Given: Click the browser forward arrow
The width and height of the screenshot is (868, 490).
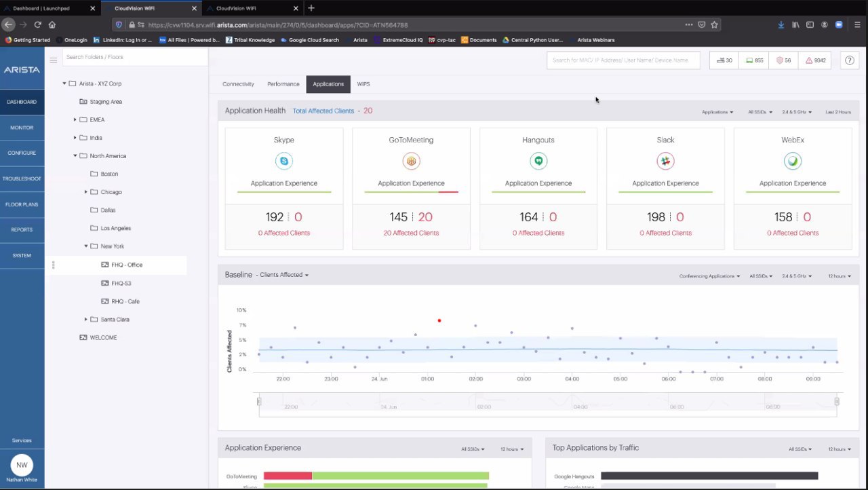Looking at the screenshot, I should [23, 24].
